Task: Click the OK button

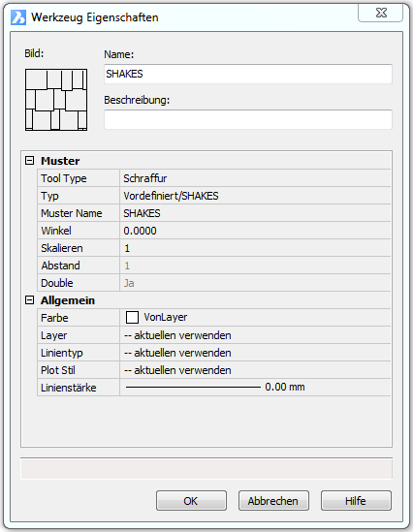Action: pyautogui.click(x=191, y=501)
